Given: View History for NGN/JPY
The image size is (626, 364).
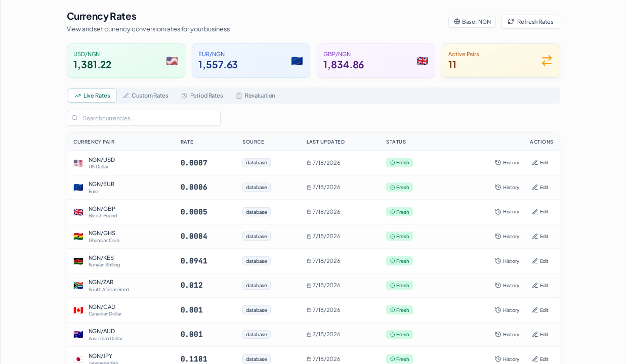Looking at the screenshot, I should tap(507, 359).
